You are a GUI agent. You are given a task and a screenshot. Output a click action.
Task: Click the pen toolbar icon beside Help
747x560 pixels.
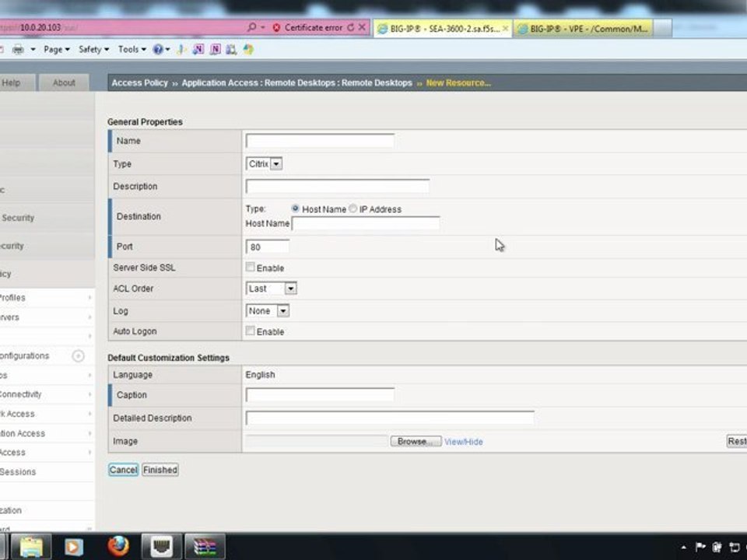pyautogui.click(x=181, y=50)
